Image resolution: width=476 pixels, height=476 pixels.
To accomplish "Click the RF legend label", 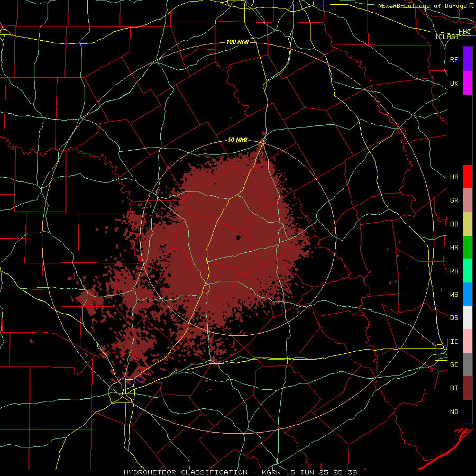I will tap(454, 59).
